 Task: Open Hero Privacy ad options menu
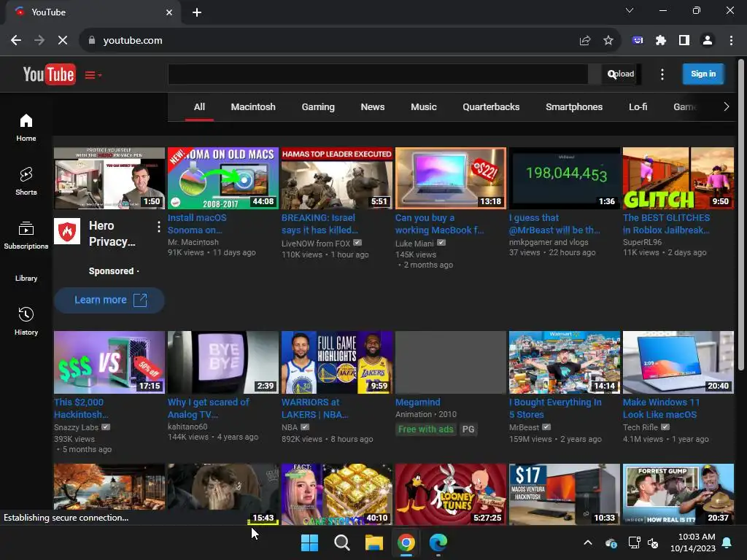(x=158, y=227)
